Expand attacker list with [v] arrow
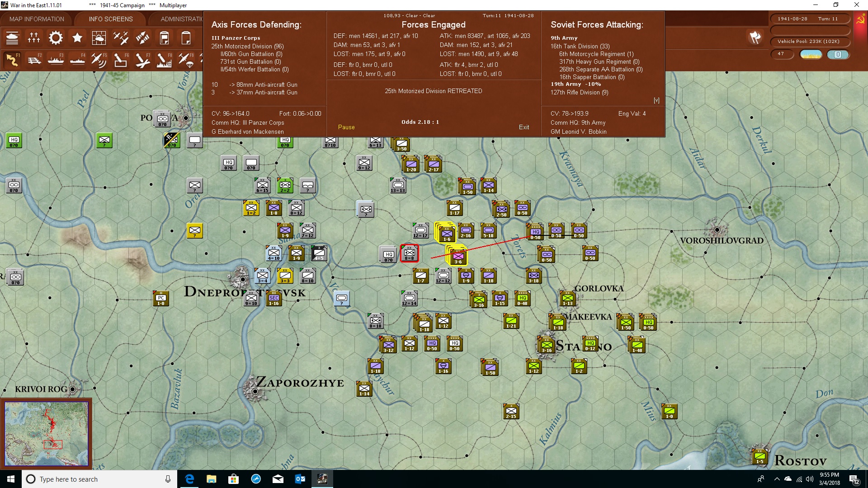Screen dimensions: 868x488 656,100
